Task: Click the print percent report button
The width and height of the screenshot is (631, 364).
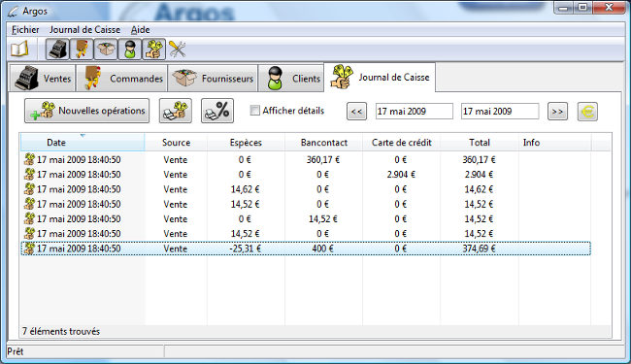Action: coord(217,111)
